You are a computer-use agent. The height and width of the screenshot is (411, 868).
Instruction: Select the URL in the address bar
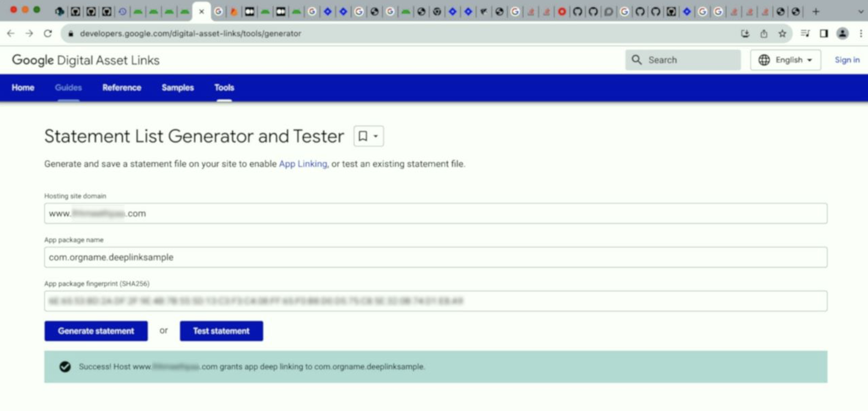[190, 33]
